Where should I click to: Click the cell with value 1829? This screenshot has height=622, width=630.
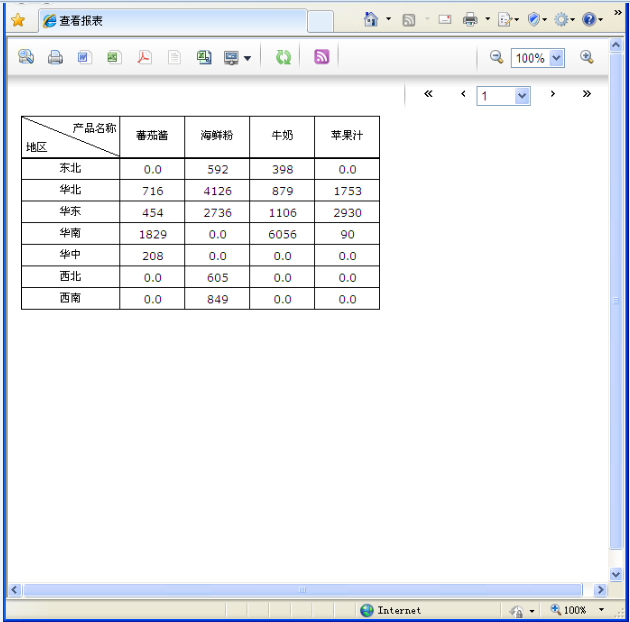tap(152, 234)
